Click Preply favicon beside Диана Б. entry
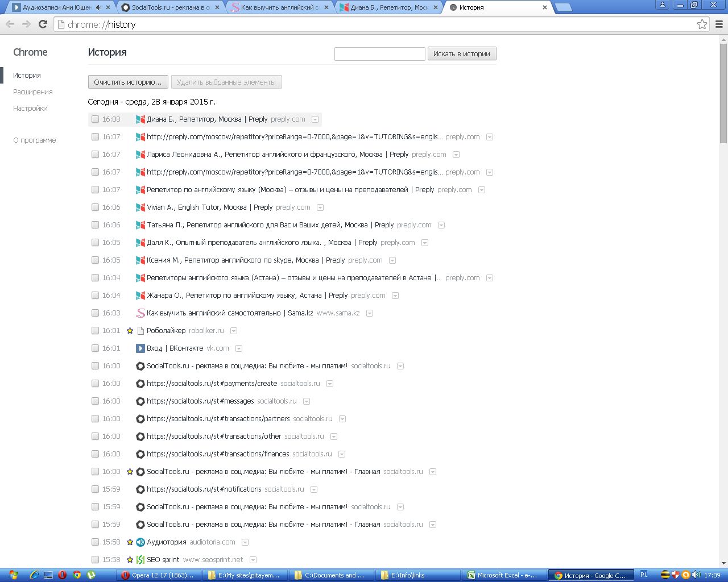This screenshot has width=728, height=582. click(x=140, y=119)
